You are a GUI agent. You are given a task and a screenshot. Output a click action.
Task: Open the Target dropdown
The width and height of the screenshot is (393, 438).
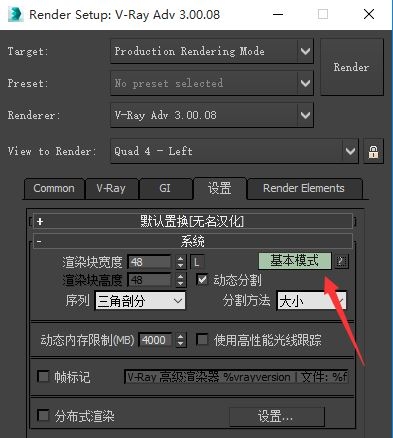coord(212,51)
